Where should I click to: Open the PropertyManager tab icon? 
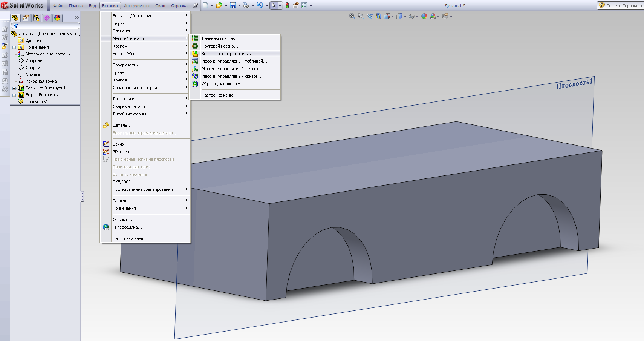[26, 18]
